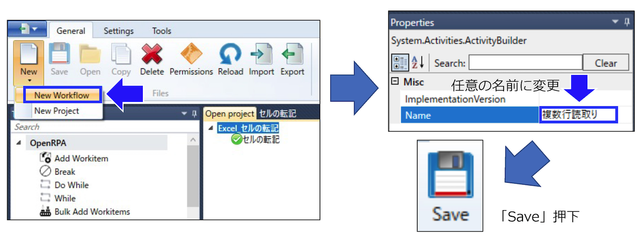644x241 pixels.
Task: Click the small Save icon in the ribbon
Action: click(x=59, y=54)
